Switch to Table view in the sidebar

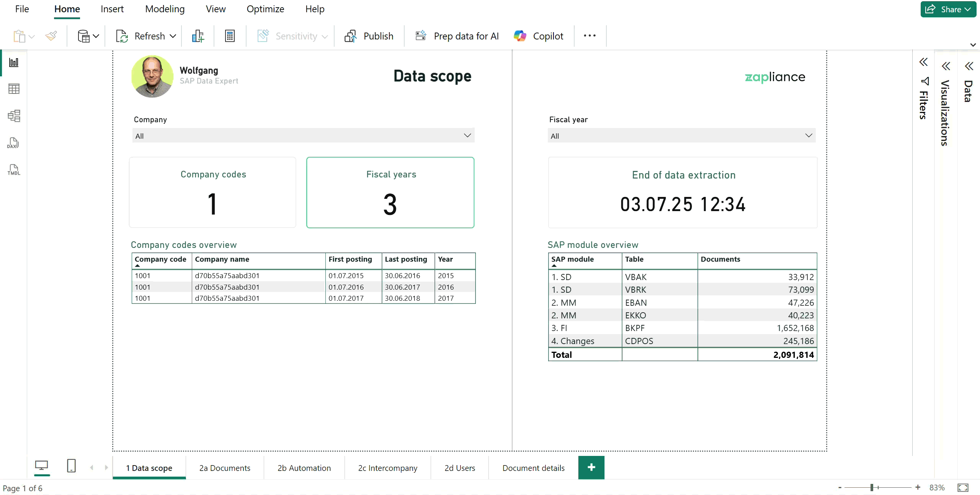(14, 89)
